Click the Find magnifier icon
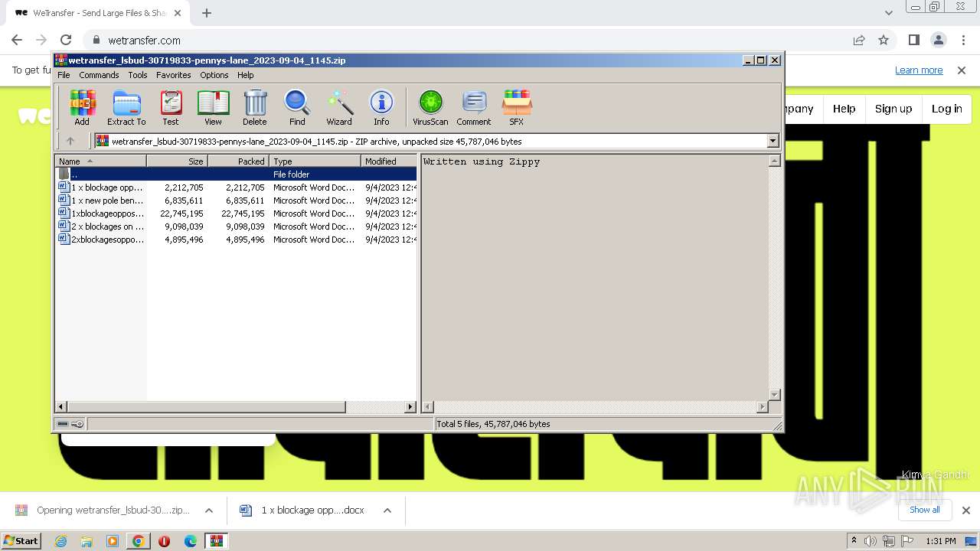Screen dimensions: 980x551 (297, 107)
